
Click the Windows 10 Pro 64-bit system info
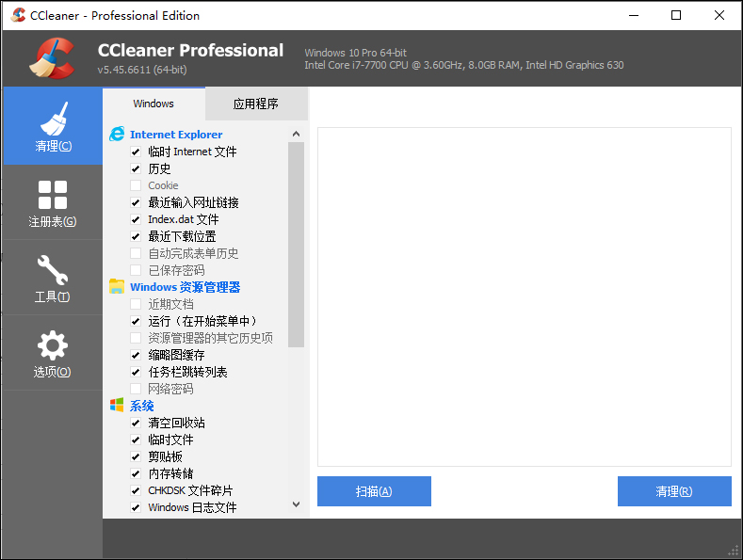click(x=355, y=53)
